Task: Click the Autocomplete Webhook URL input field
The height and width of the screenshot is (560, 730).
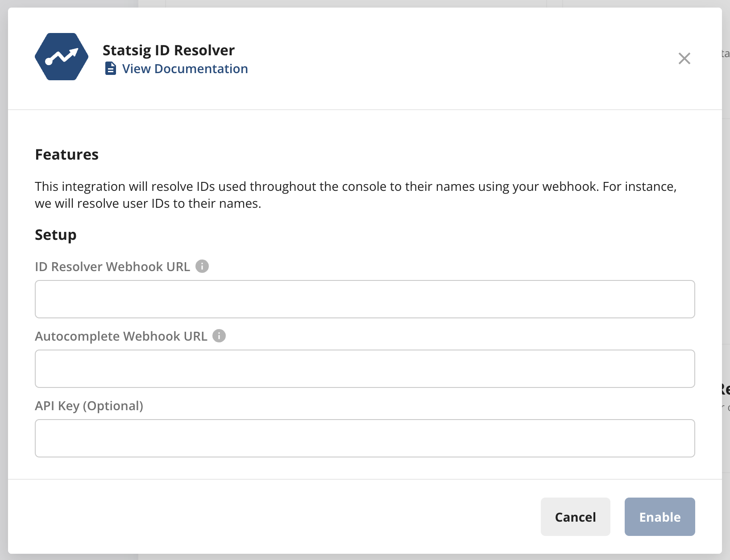Action: pyautogui.click(x=365, y=368)
